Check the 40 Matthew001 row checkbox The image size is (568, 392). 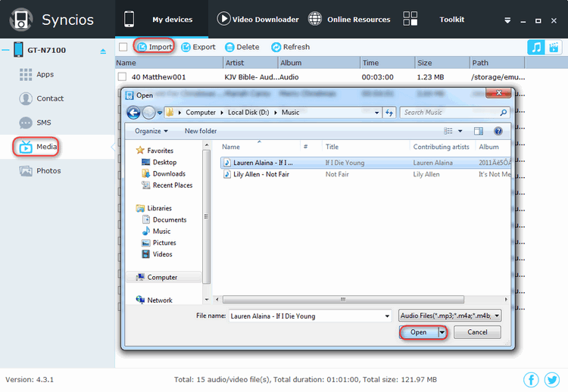coord(123,76)
